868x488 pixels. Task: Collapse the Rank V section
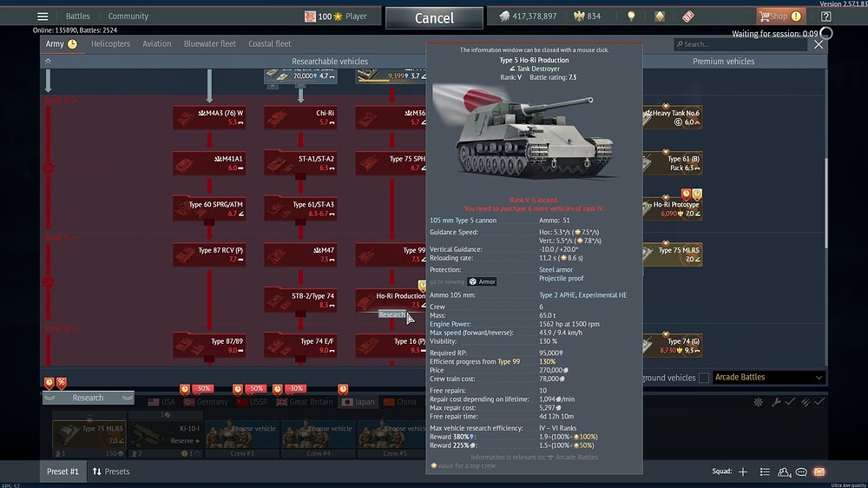point(61,237)
